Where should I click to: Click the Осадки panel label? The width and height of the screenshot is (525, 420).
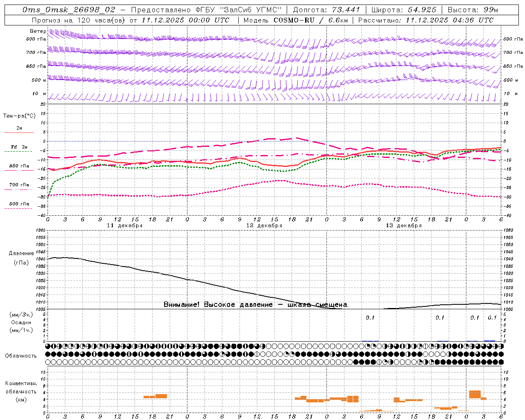21,322
